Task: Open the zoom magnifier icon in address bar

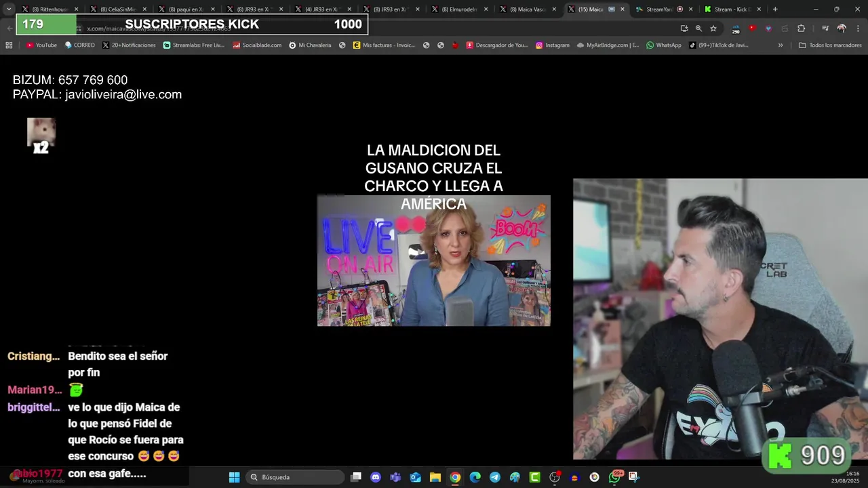Action: (x=698, y=28)
